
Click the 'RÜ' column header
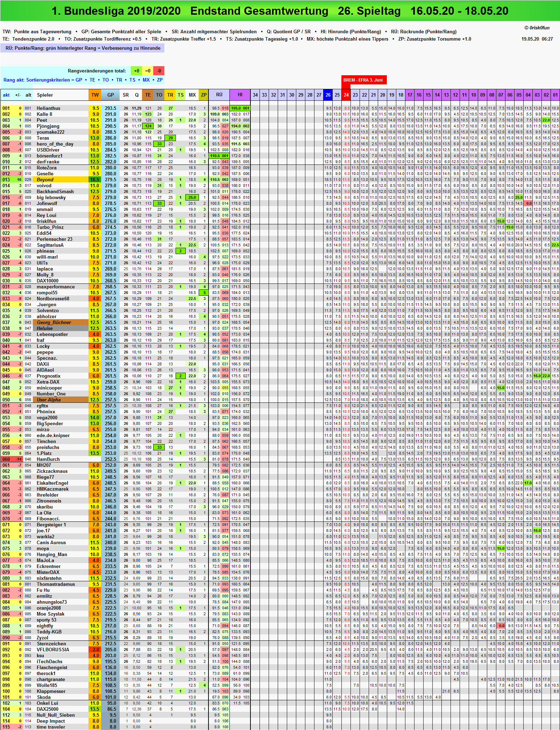point(219,95)
